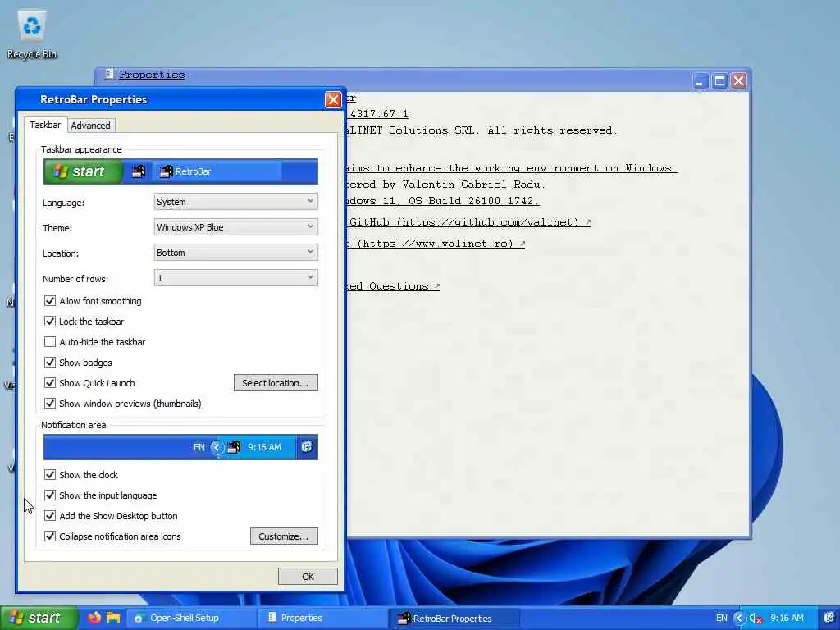Click the quick launch icon in appearance preview
Viewport: 840px width, 630px height.
(x=138, y=171)
